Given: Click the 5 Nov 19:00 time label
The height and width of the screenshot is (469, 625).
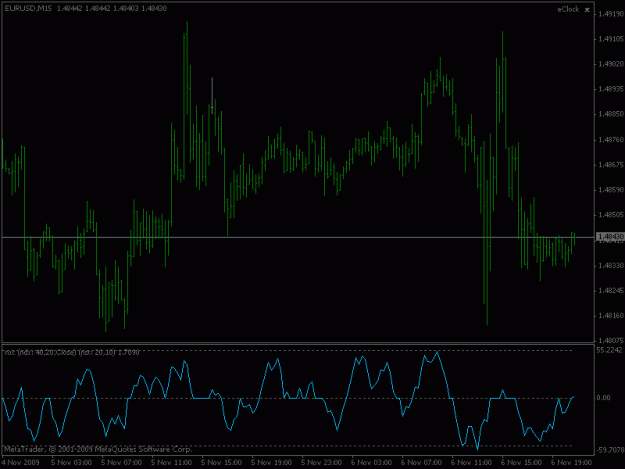Looking at the screenshot, I should [271, 463].
